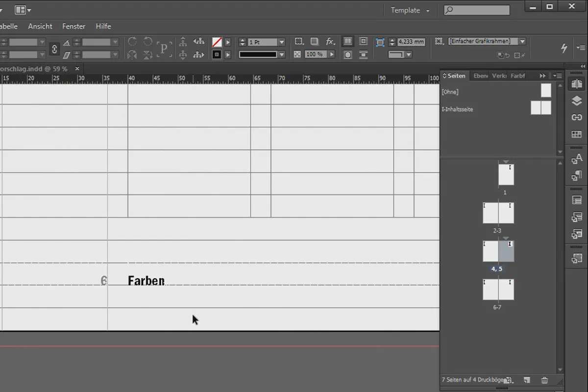This screenshot has height=392, width=588.
Task: Open the Swatches panel dock icon
Action: click(577, 135)
